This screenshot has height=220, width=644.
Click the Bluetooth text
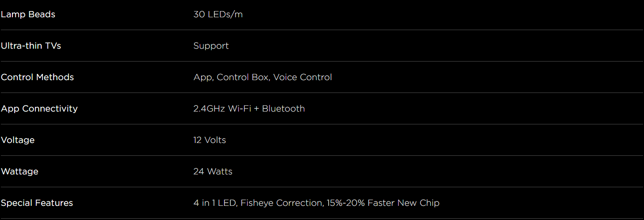[283, 108]
